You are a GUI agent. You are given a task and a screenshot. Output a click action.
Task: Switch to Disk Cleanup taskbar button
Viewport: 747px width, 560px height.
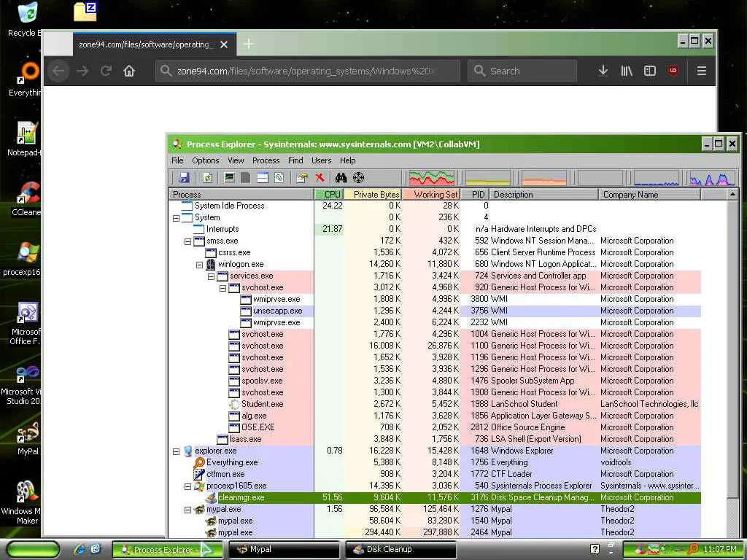(400, 550)
